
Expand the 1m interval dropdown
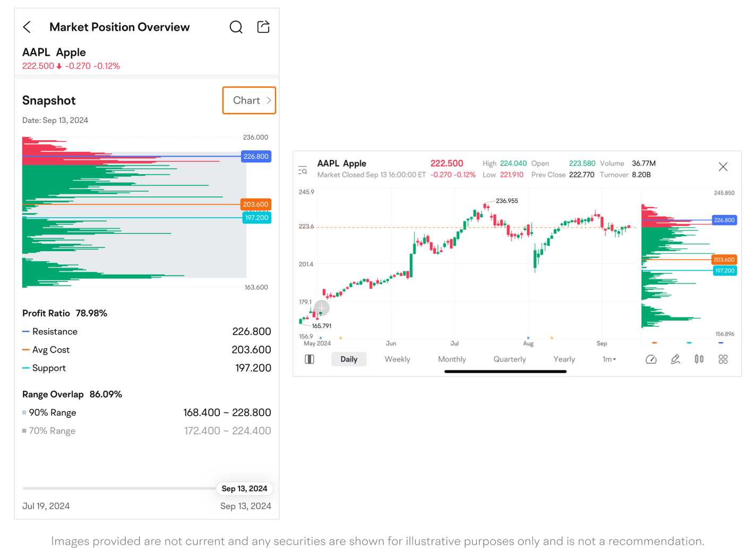tap(609, 359)
